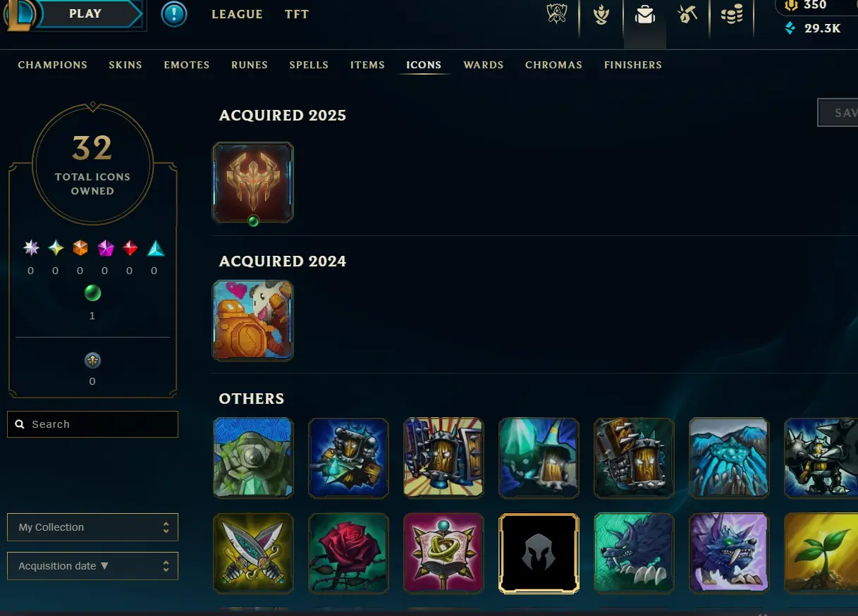Switch to the Chromas tab

pos(553,65)
